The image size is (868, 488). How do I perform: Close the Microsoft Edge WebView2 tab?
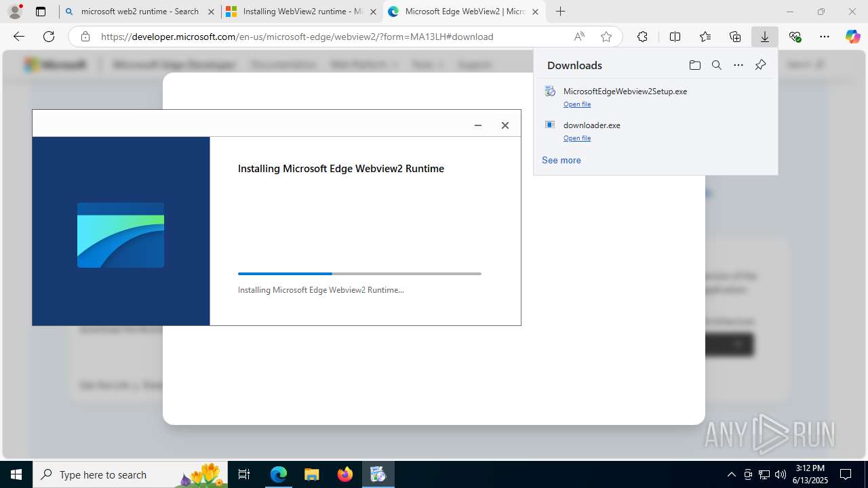[535, 12]
